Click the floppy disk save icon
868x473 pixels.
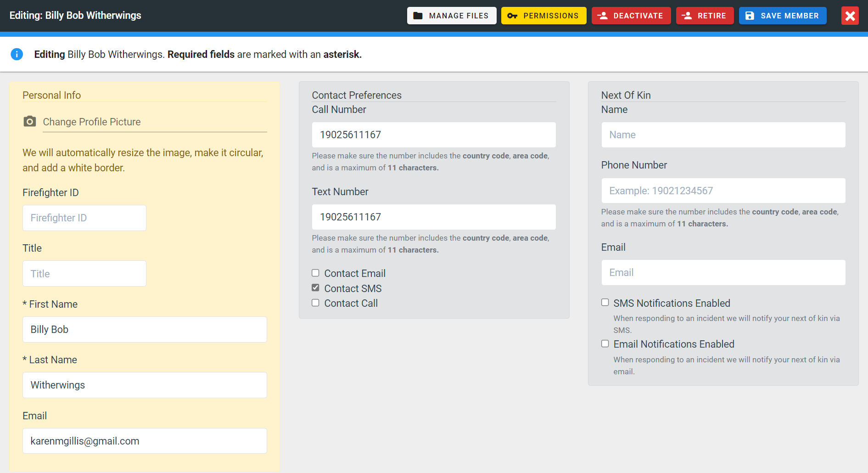point(750,16)
